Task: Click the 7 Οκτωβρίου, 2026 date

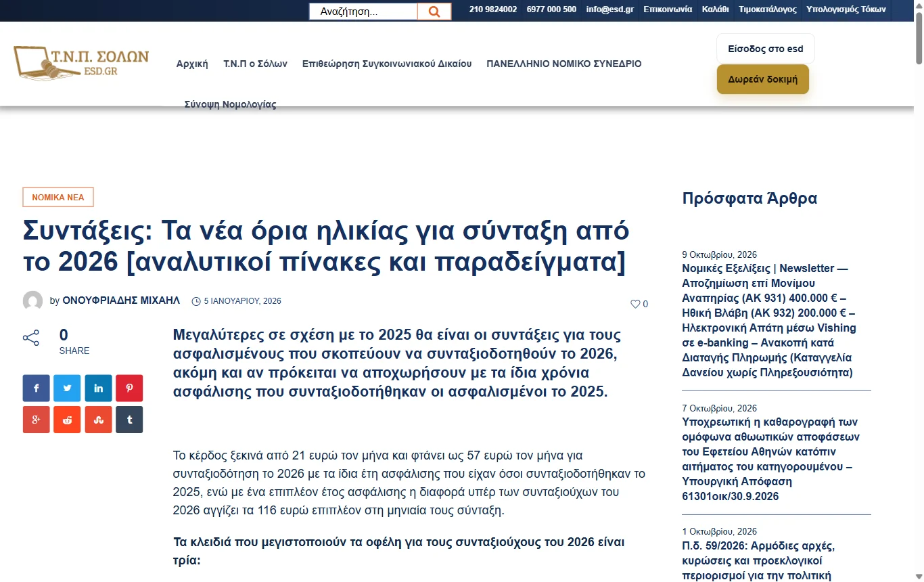Action: click(719, 408)
